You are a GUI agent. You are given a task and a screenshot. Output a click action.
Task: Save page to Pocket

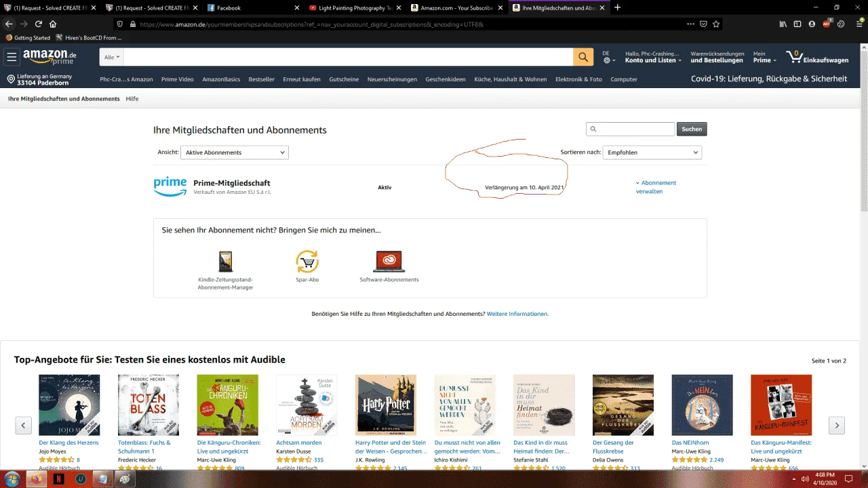pos(703,24)
